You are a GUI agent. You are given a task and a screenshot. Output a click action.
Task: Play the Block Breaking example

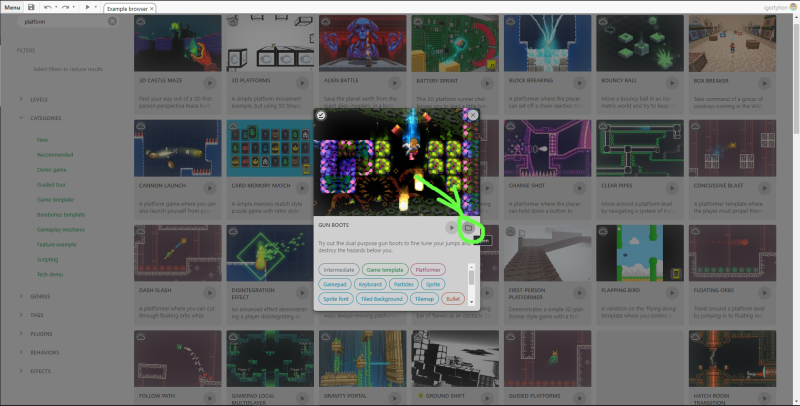coord(580,83)
